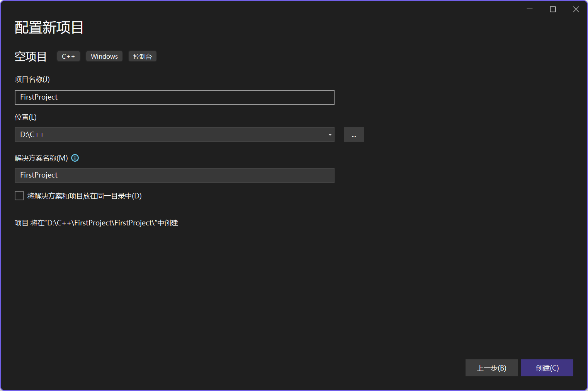Maximize the project configuration window
The height and width of the screenshot is (391, 588).
[553, 9]
